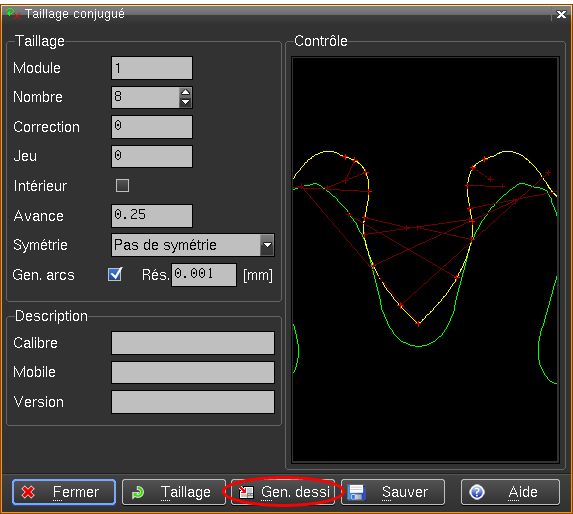Close the Taillage conjugué dialog window
This screenshot has height=514, width=573.
[x=561, y=15]
